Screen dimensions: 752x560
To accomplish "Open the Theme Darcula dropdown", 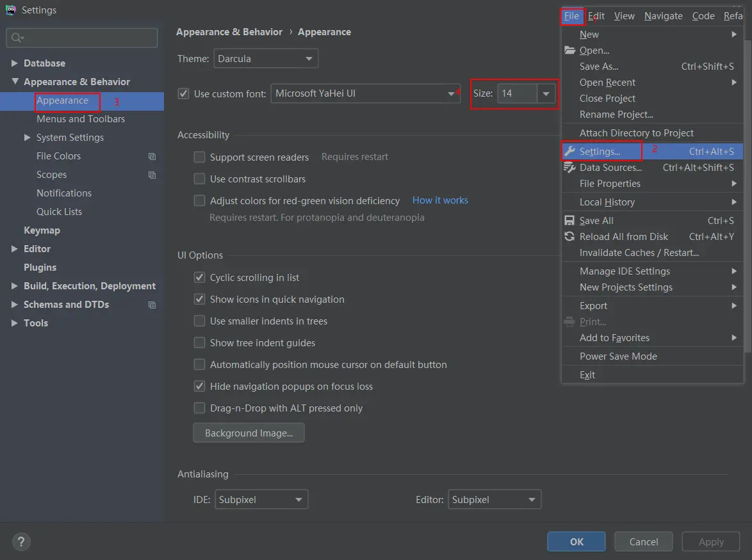I will [266, 58].
